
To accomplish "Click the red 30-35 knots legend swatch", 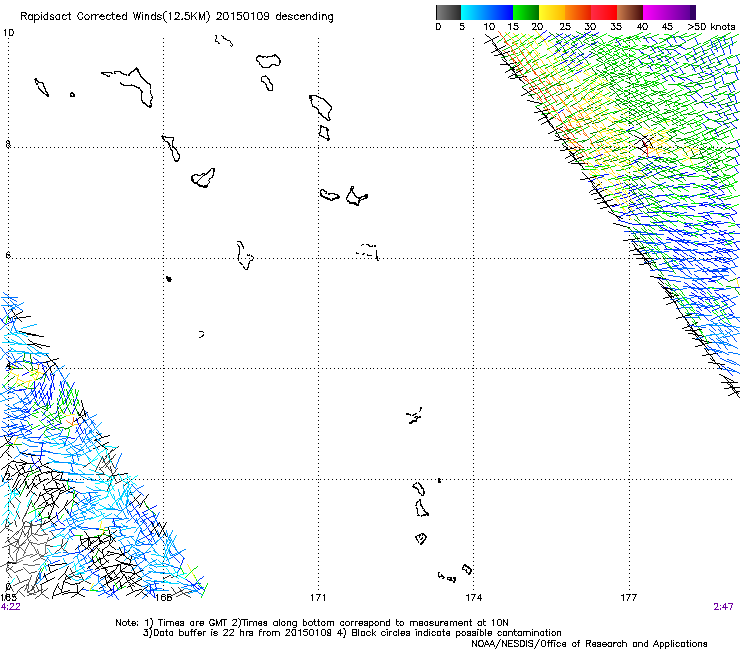I will [x=604, y=12].
